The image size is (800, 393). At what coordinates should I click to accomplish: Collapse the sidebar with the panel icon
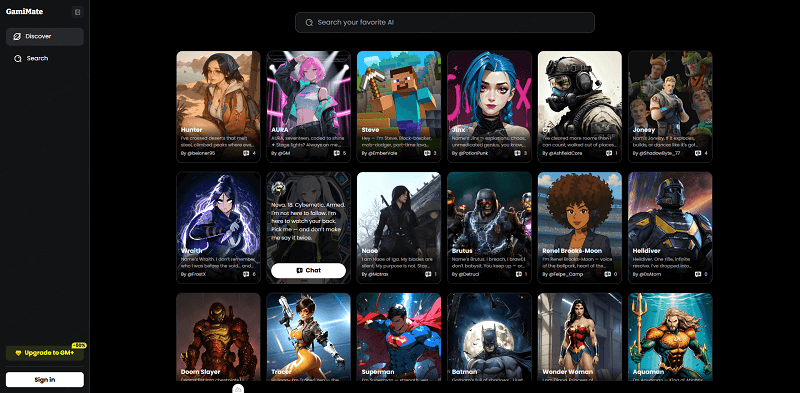tap(78, 12)
